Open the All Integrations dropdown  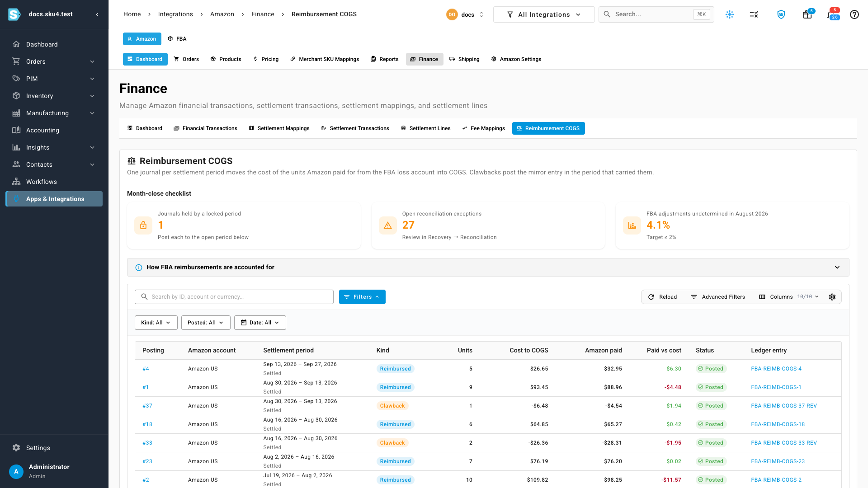(544, 14)
